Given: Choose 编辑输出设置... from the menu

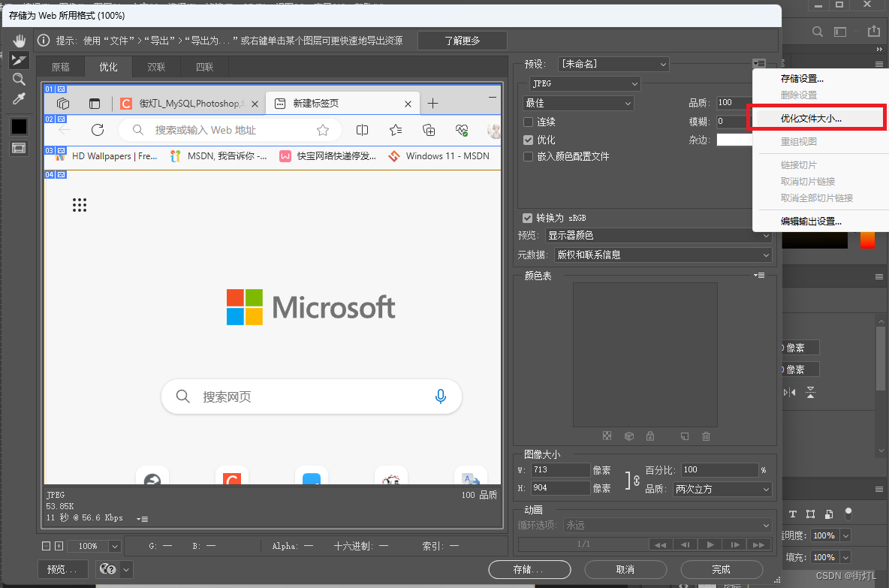Looking at the screenshot, I should [811, 221].
